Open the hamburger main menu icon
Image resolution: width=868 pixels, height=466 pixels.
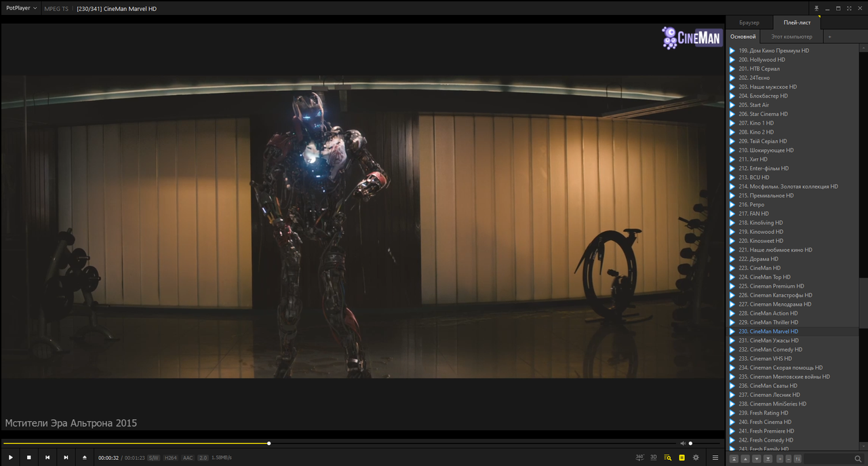tap(715, 458)
